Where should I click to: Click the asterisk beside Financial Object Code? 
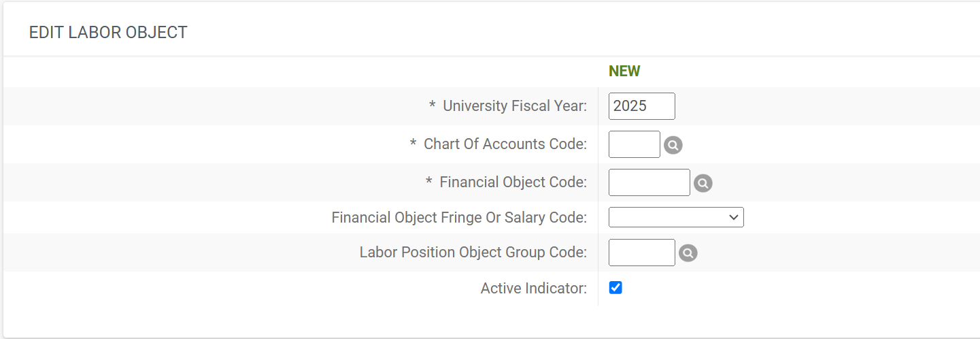(429, 182)
